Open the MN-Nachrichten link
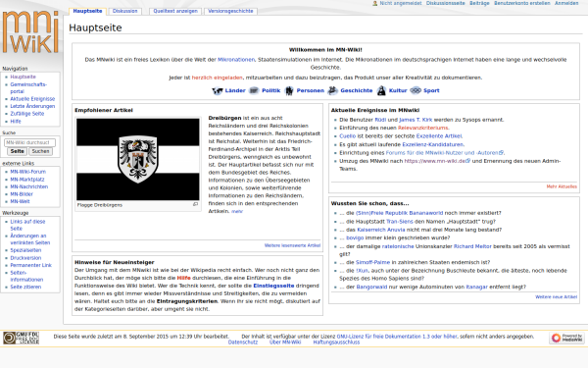This screenshot has height=368, width=588. 28,186
